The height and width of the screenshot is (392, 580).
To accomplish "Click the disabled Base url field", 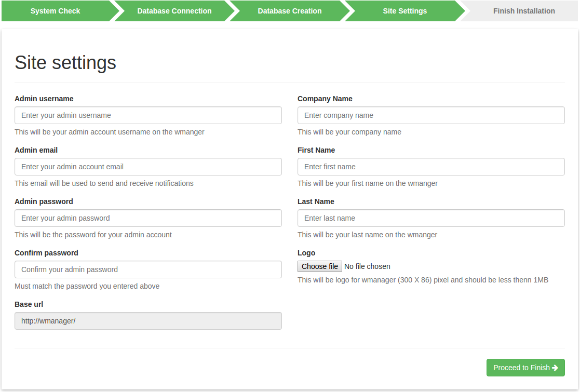I will pyautogui.click(x=148, y=321).
